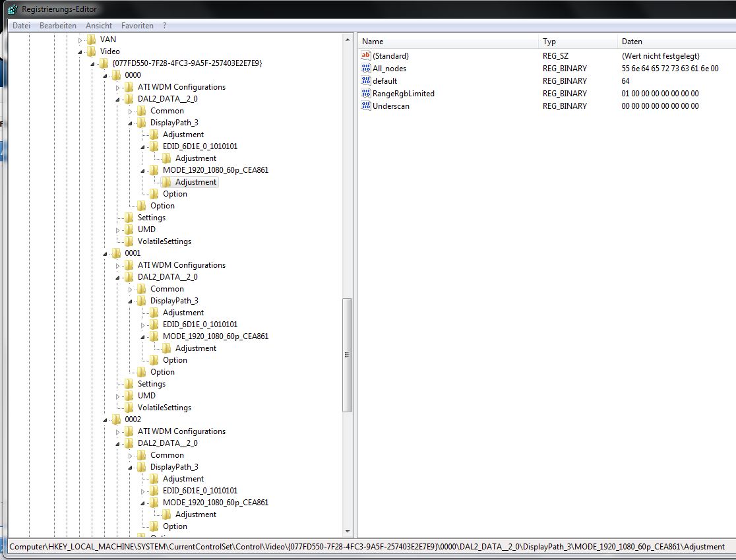This screenshot has height=560, width=736.
Task: Select MODE_1920_1080_60p_CEA861 under 0001
Action: [x=216, y=336]
